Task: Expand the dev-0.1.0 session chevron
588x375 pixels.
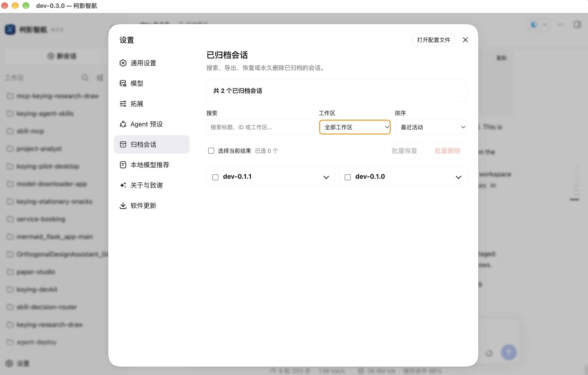Action: click(458, 177)
